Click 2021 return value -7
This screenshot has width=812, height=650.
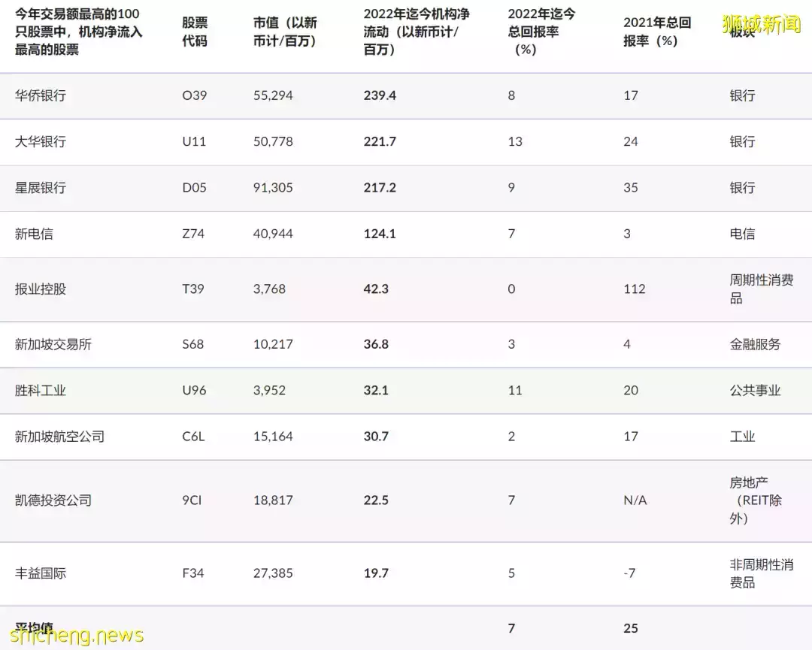pyautogui.click(x=629, y=574)
